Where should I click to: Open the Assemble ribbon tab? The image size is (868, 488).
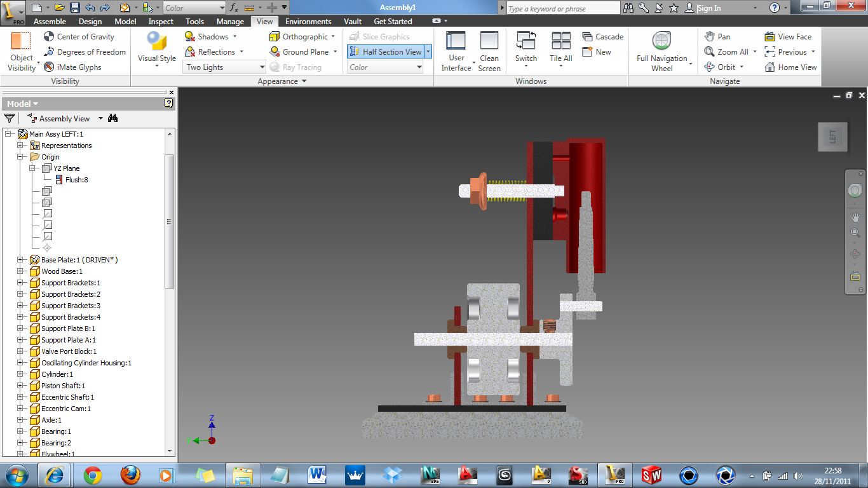50,21
